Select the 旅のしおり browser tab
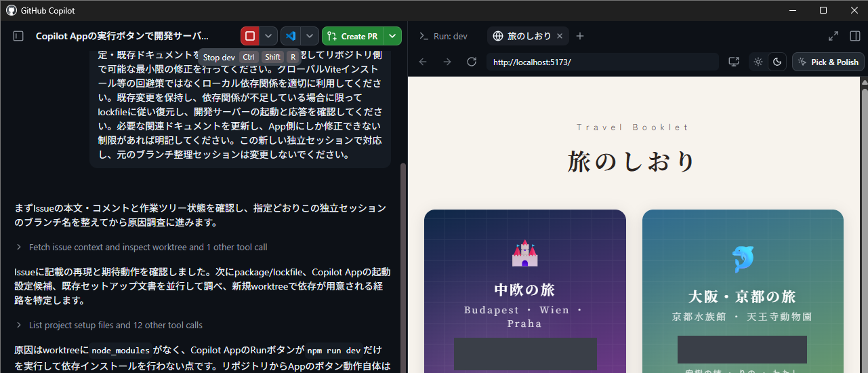868x373 pixels. 522,36
